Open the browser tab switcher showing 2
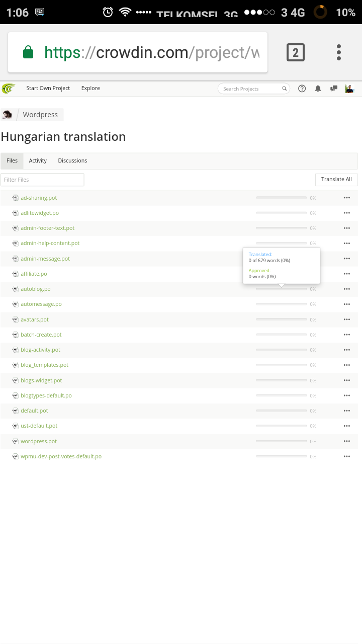362x644 pixels. (296, 52)
